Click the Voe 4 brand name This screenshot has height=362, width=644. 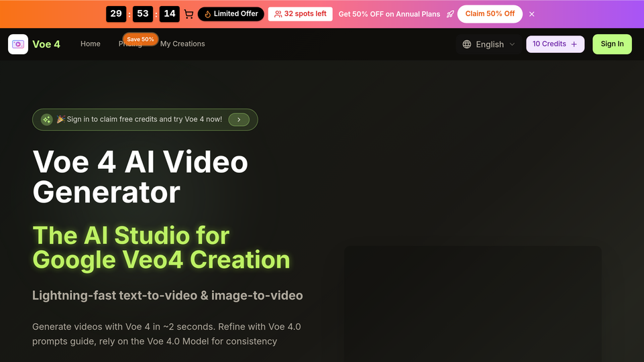pyautogui.click(x=46, y=44)
